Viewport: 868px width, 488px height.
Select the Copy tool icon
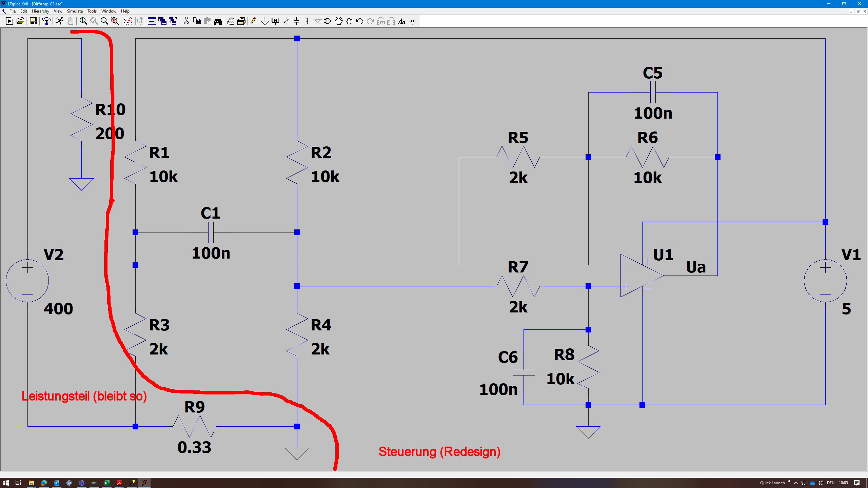[197, 21]
